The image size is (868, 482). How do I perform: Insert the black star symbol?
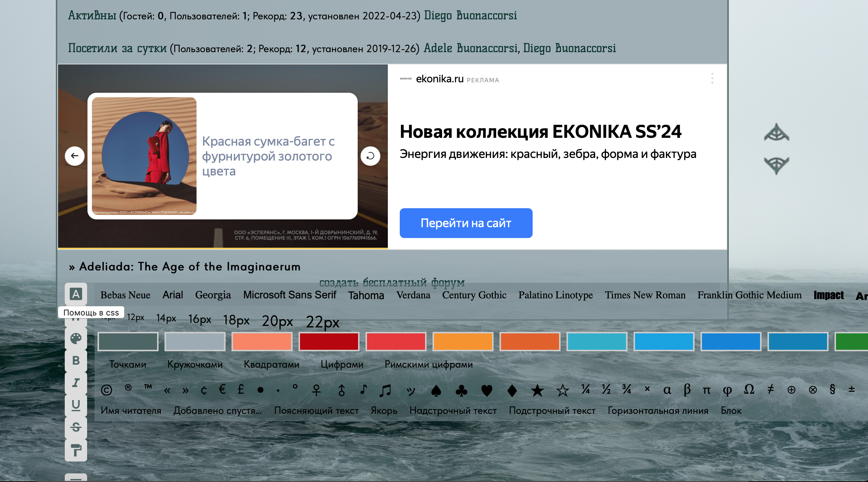537,390
